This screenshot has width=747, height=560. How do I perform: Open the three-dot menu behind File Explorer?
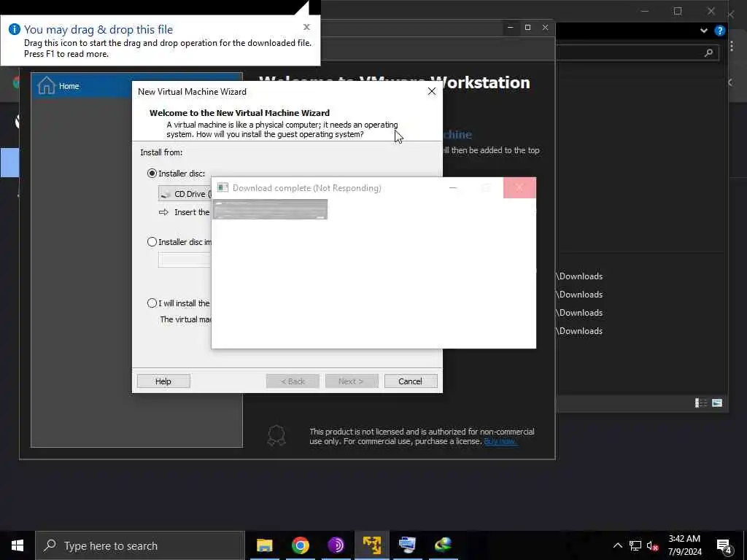(x=732, y=46)
